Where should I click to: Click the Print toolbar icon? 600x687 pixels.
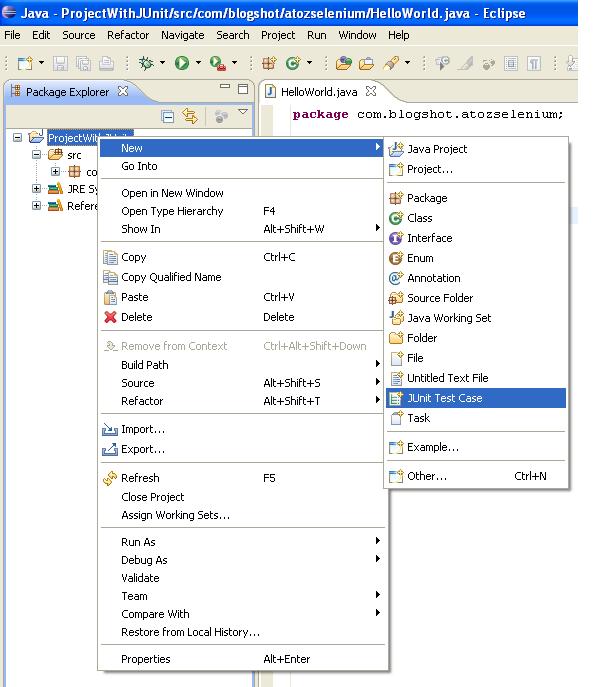(106, 64)
